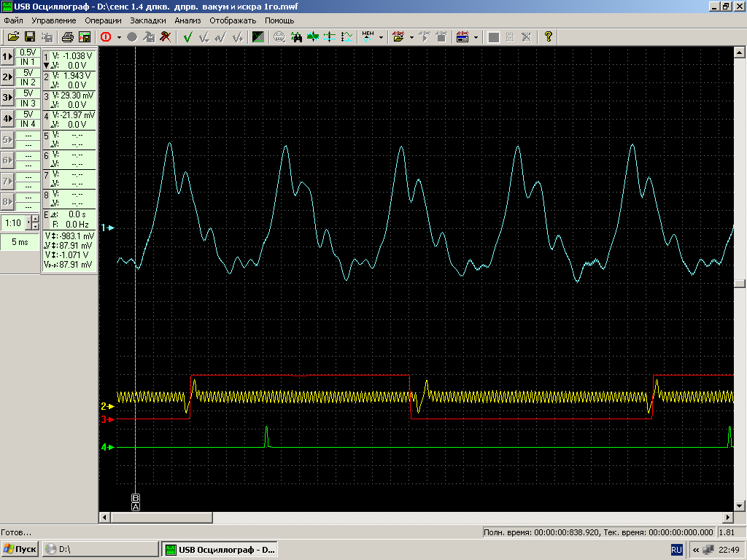Click the 1:10 scale value field

13,223
